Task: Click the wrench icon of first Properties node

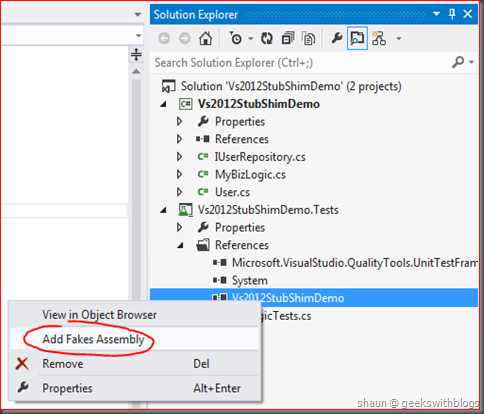Action: [203, 121]
